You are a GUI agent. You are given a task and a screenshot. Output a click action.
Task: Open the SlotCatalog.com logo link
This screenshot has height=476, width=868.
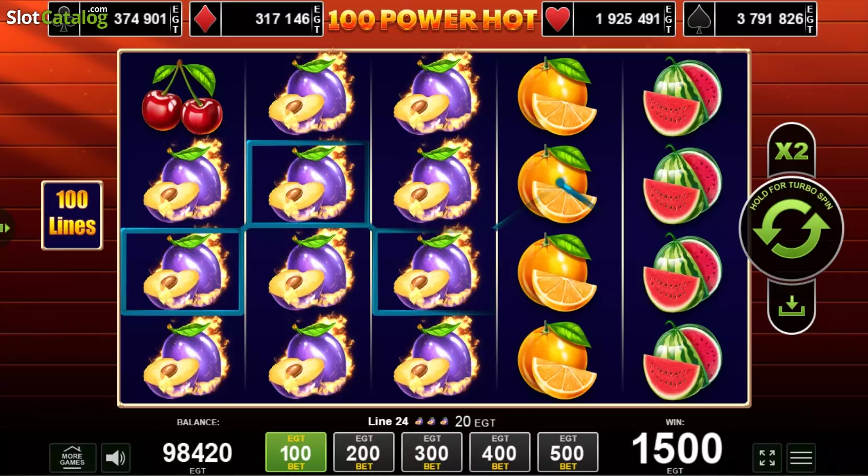(56, 17)
